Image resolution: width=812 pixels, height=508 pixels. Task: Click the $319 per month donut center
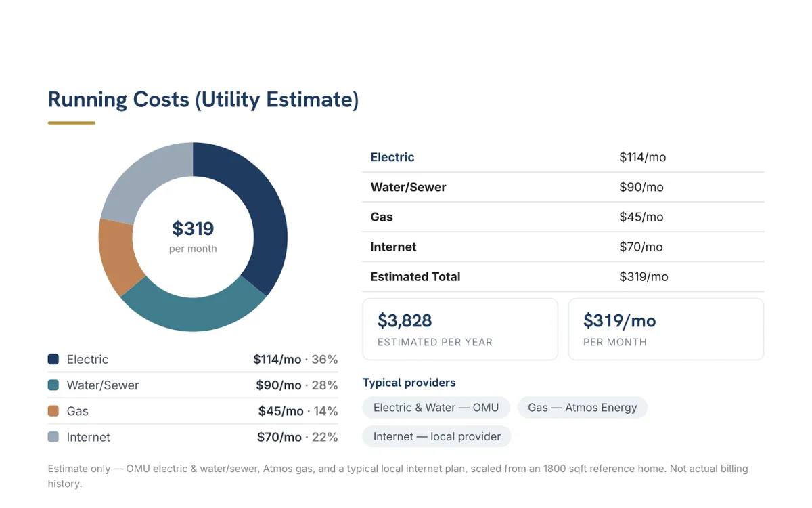[193, 236]
